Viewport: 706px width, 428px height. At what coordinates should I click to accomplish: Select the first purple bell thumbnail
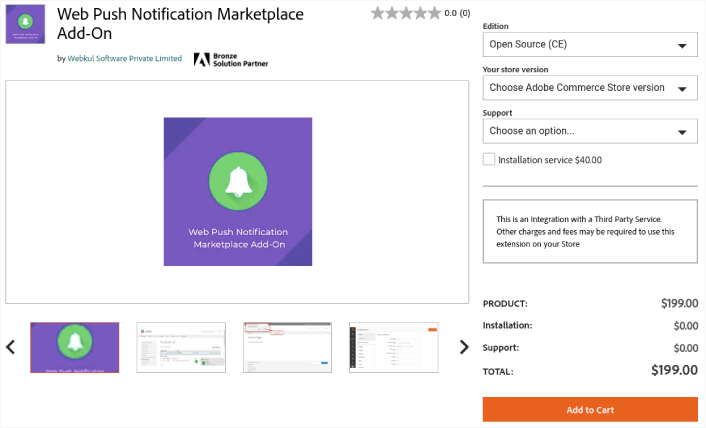pos(75,347)
